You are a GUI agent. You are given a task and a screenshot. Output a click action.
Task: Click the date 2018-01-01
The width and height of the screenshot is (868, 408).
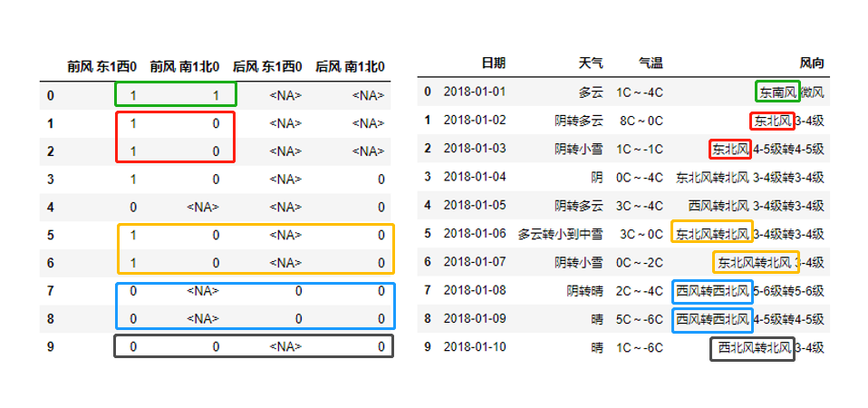coord(475,92)
